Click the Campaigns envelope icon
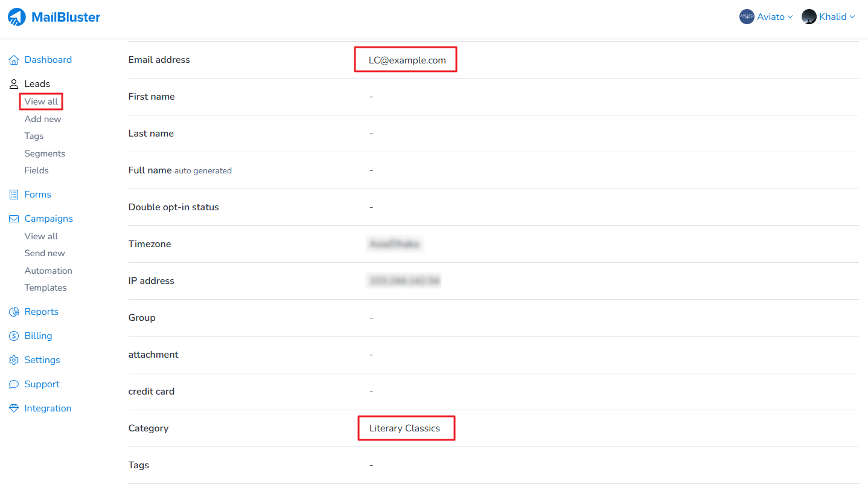 click(14, 219)
